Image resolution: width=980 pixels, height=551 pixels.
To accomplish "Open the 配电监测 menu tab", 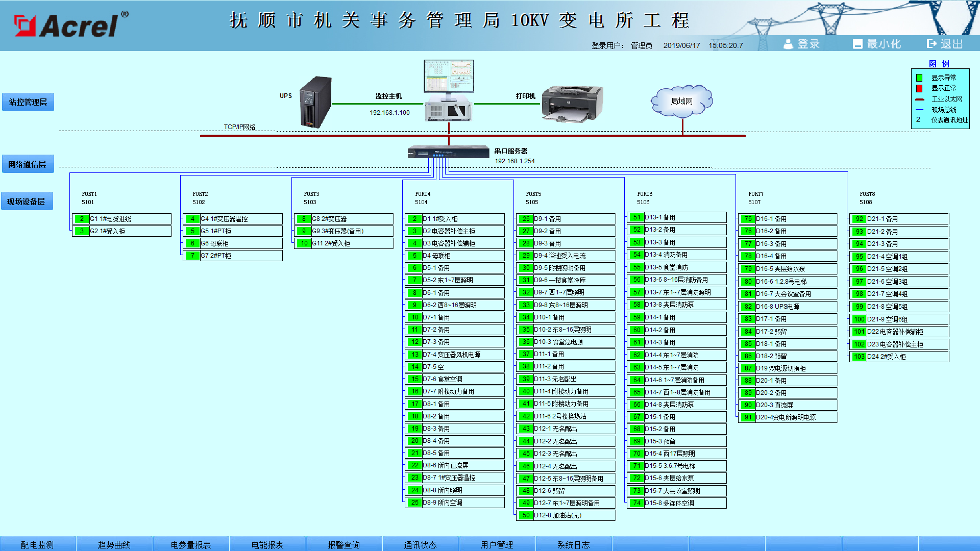I will [37, 544].
